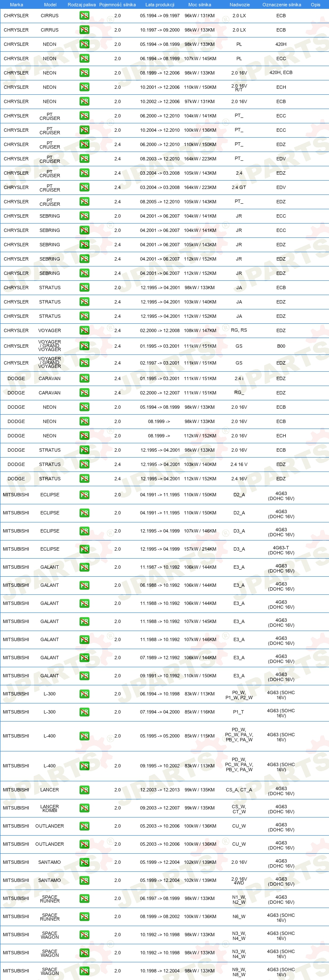Screen dimensions: 329x980
Task: Select fuel icon in PT Cruiser 2.4 GT row
Action: 84,187
